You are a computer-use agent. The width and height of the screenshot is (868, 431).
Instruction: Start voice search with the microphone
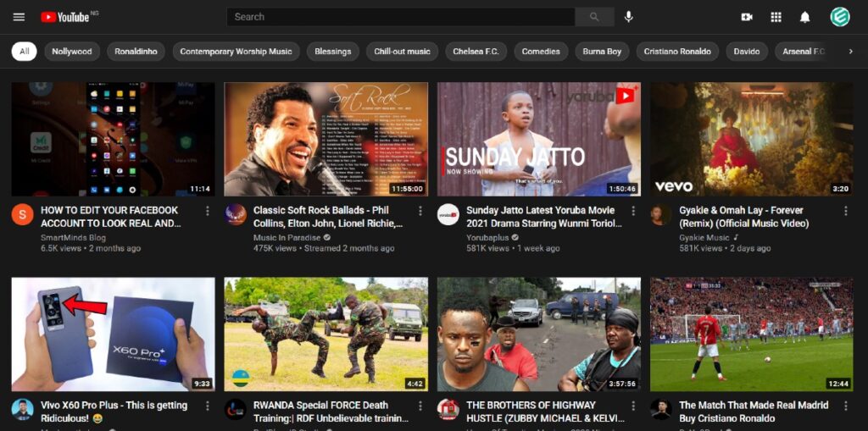pos(628,17)
